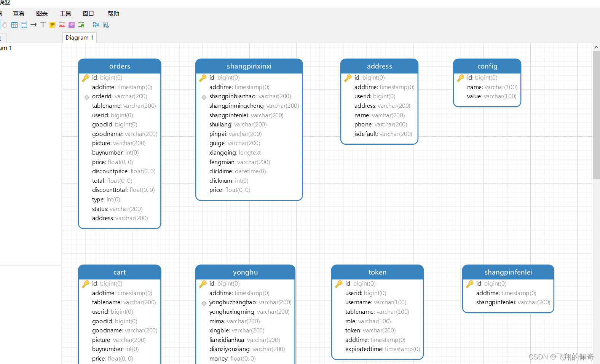The image size is (600, 364).
Task: Click the 'username' field in token table
Action: 376,302
